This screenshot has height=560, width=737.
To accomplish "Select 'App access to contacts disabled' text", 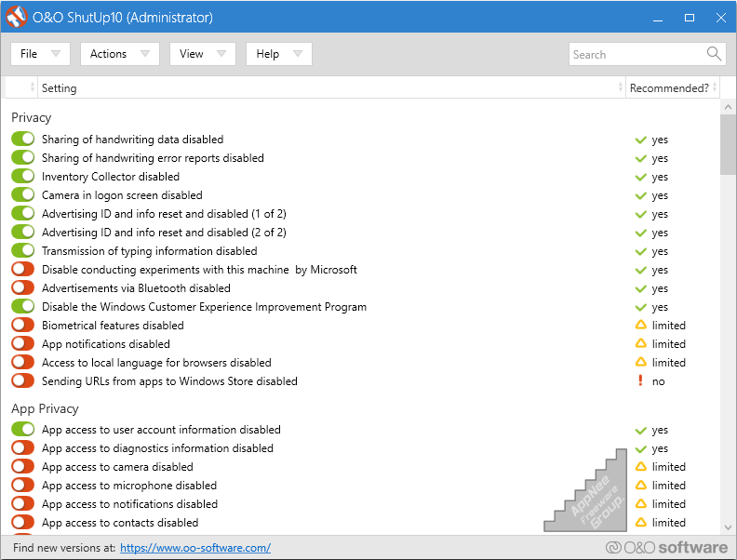I will tap(120, 523).
